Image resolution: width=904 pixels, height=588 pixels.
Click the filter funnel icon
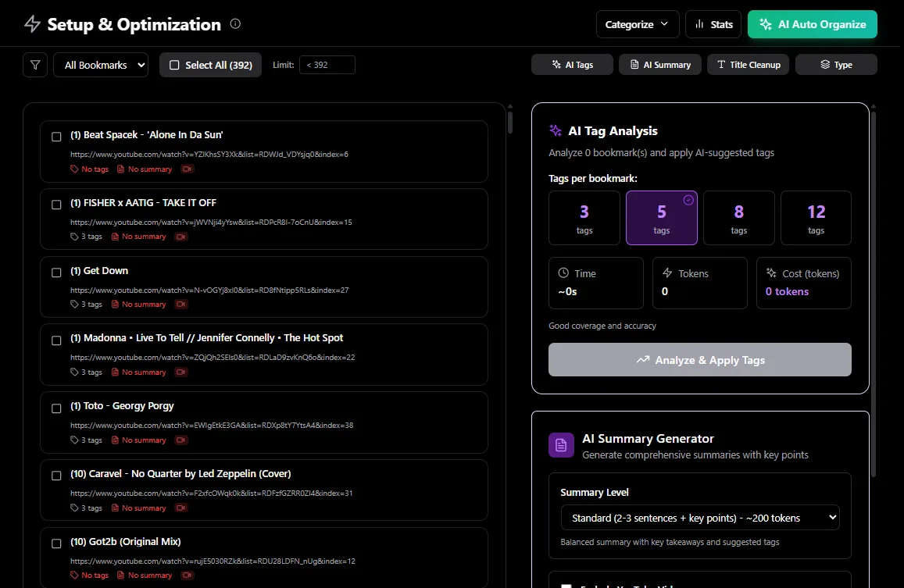pos(35,65)
